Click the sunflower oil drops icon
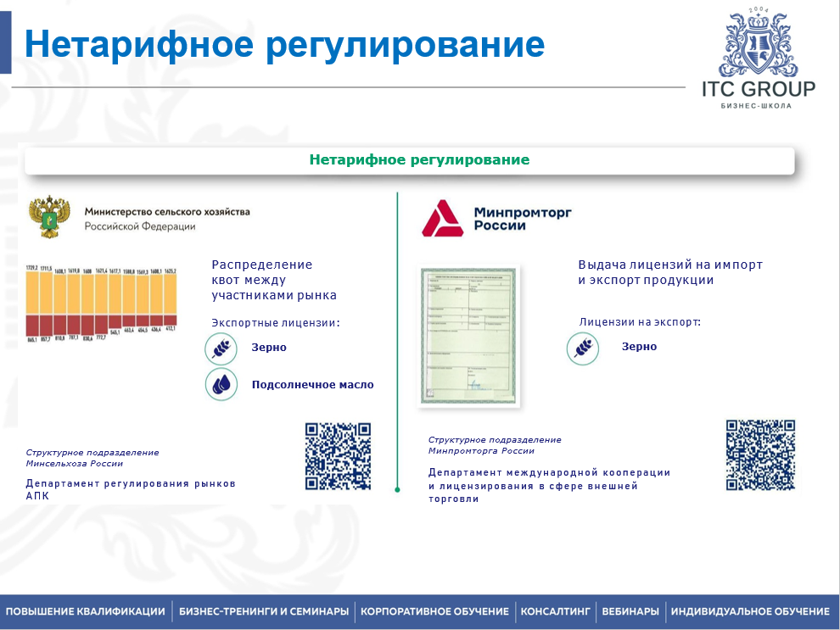The image size is (840, 630). [221, 384]
